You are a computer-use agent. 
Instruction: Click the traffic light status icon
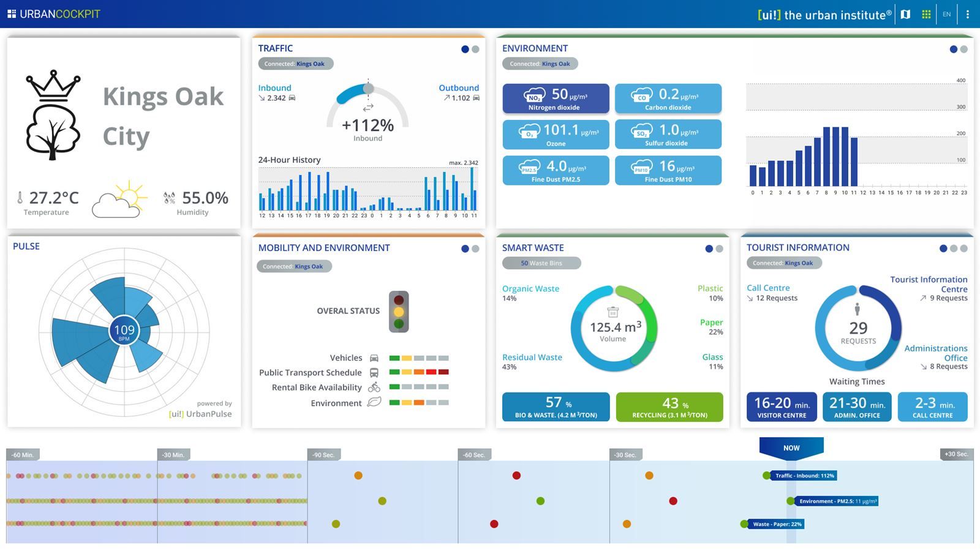click(399, 312)
